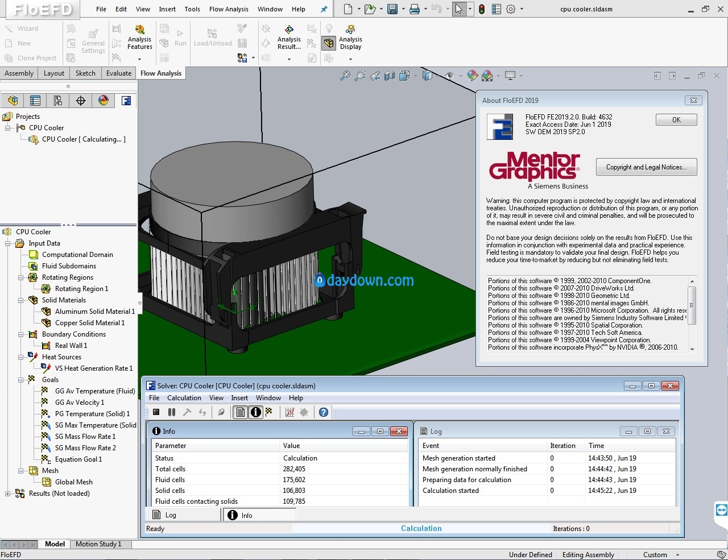Click Total cells value 282,405
Viewport: 728px width, 560px height.
click(x=294, y=469)
